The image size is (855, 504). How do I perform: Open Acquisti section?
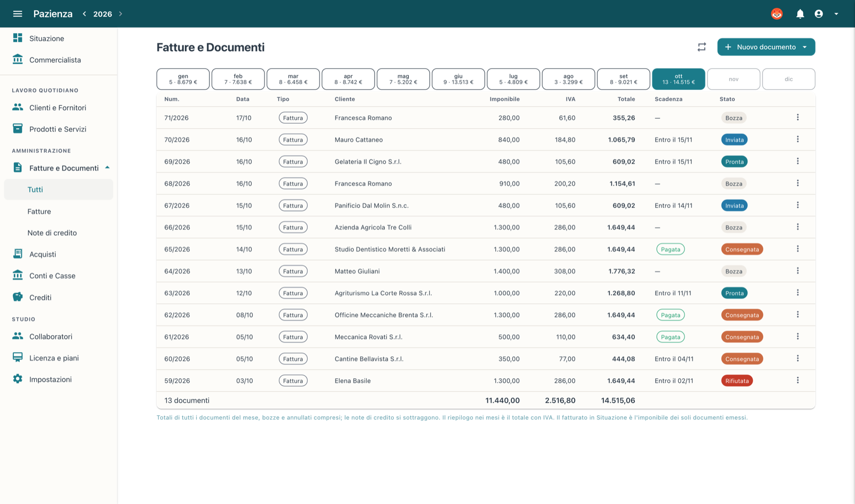[x=59, y=254]
